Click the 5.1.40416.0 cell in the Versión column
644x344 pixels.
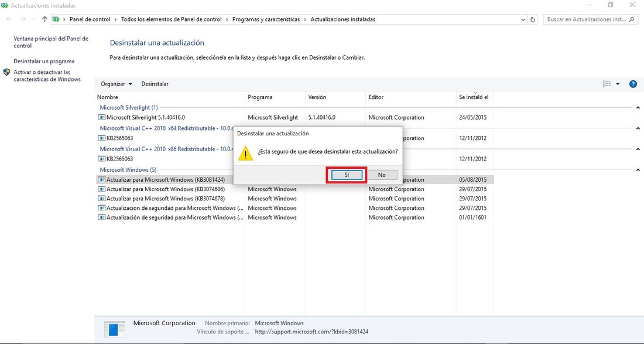coord(321,117)
